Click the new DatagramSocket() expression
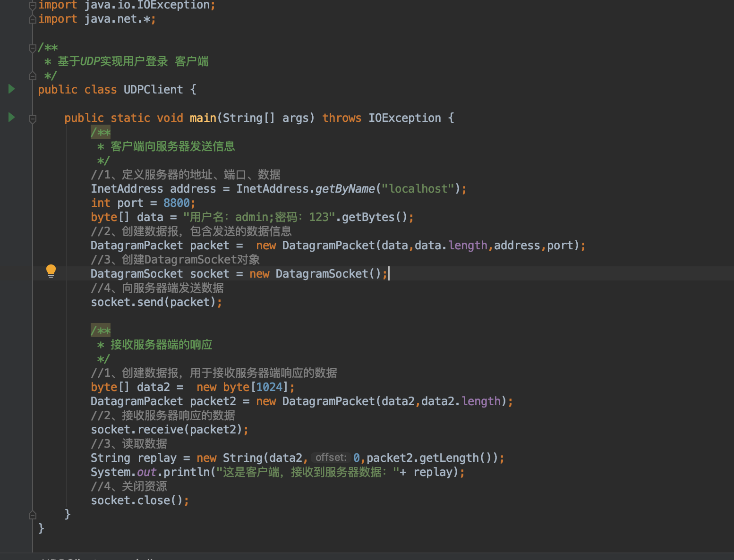The width and height of the screenshot is (734, 560). click(326, 273)
